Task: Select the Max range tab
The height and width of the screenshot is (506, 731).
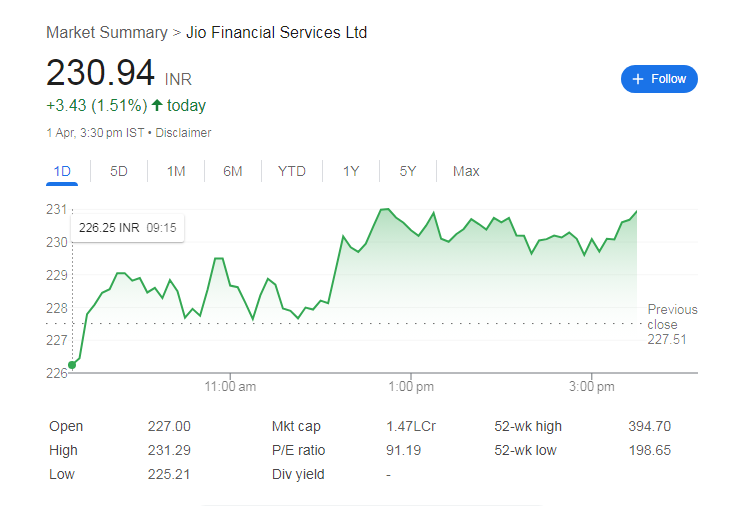Action: 466,171
